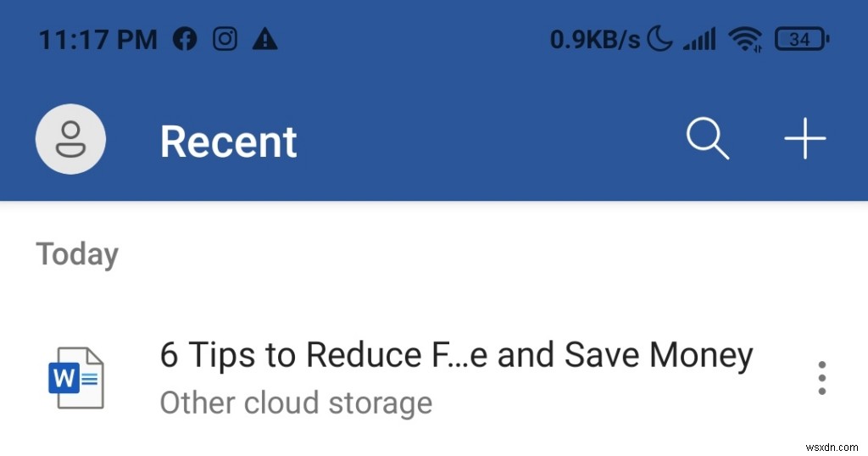The image size is (868, 456).
Task: Tap the "Other cloud storage" subtitle
Action: [296, 402]
